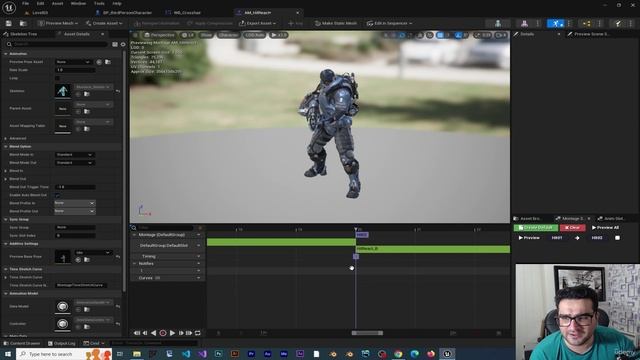The width and height of the screenshot is (640, 360).
Task: Click the Unreal Engine logo icon
Action: [x=9, y=7]
